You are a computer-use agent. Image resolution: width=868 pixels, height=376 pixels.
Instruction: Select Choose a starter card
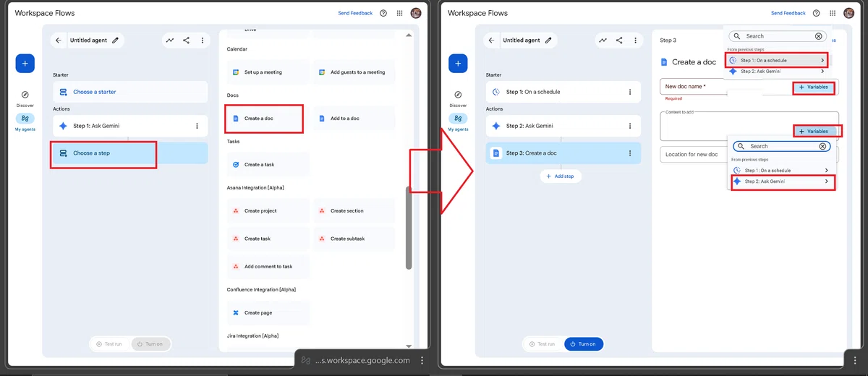coord(130,92)
